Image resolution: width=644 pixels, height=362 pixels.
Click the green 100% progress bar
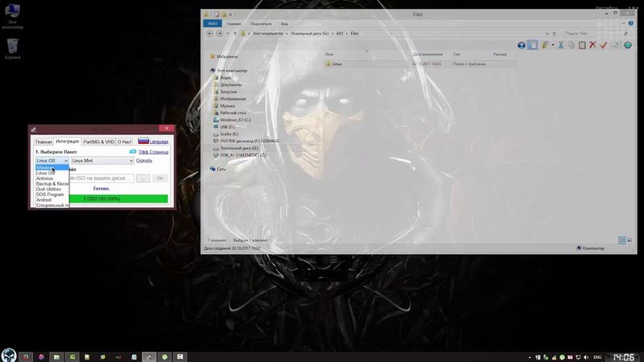coord(118,198)
